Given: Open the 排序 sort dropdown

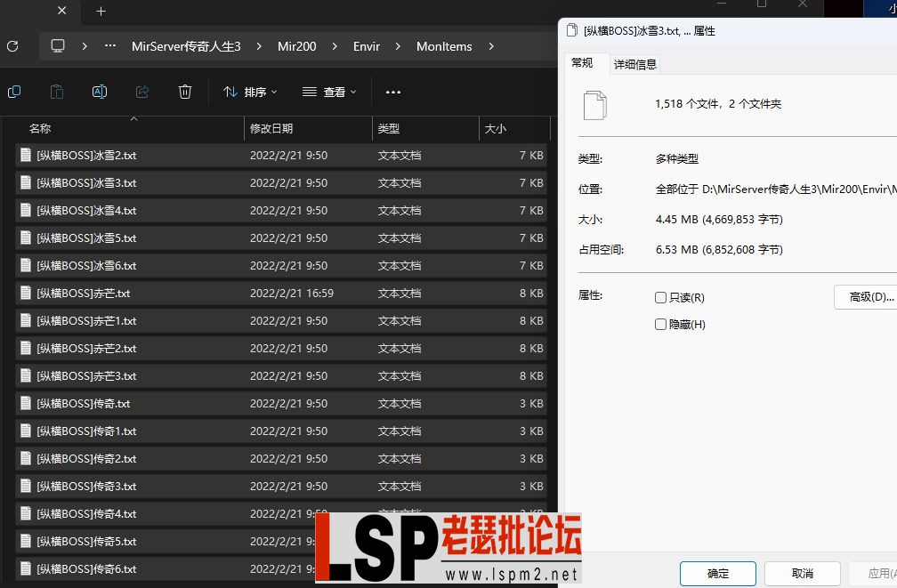Looking at the screenshot, I should coord(250,92).
